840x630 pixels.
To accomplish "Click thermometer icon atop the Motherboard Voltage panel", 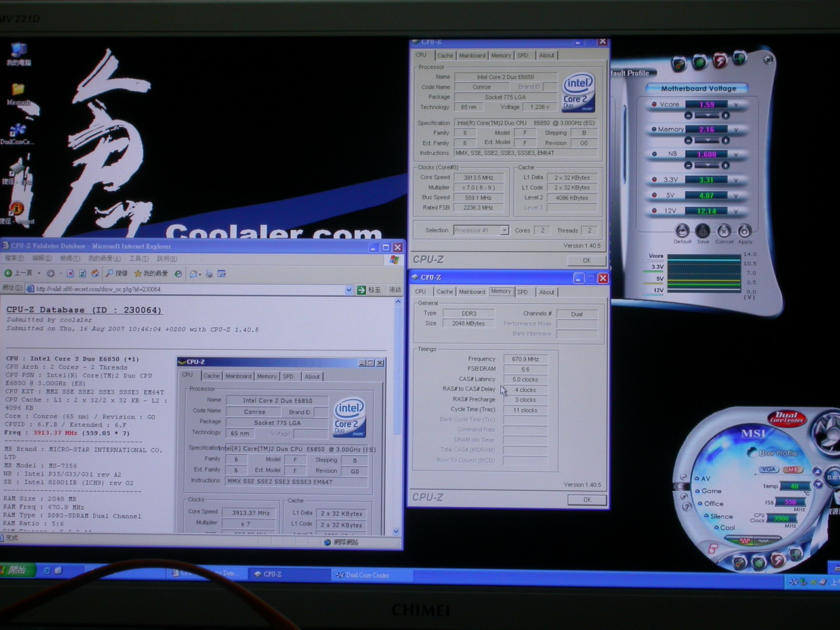I will pos(679,64).
